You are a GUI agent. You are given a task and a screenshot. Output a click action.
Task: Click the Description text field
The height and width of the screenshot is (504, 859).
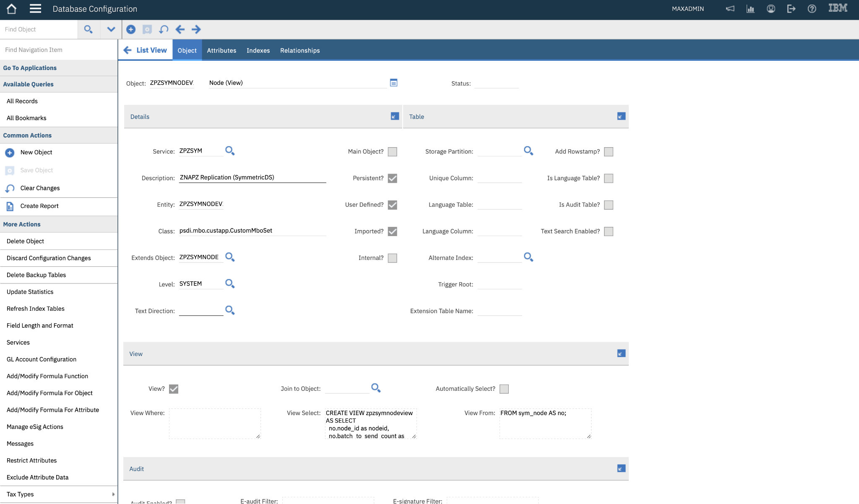click(252, 178)
